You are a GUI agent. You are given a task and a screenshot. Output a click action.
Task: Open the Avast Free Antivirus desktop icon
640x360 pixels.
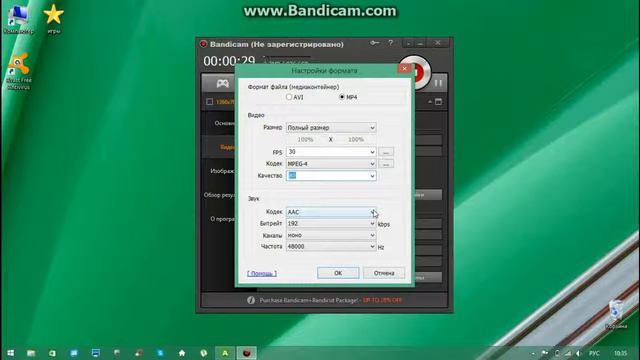19,71
